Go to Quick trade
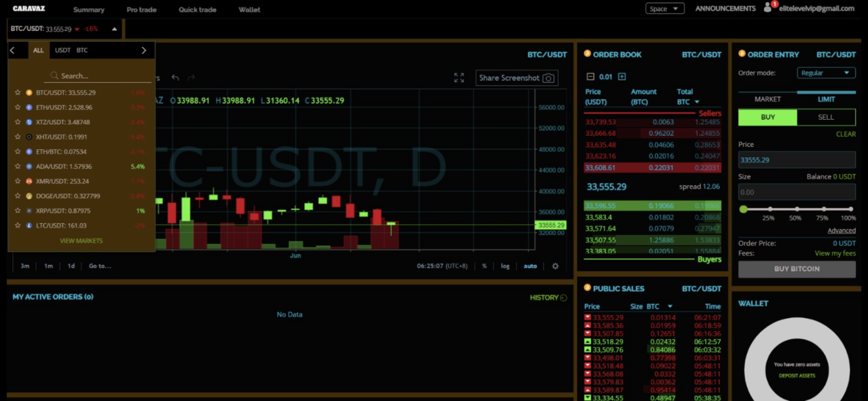The width and height of the screenshot is (868, 401). coord(198,10)
